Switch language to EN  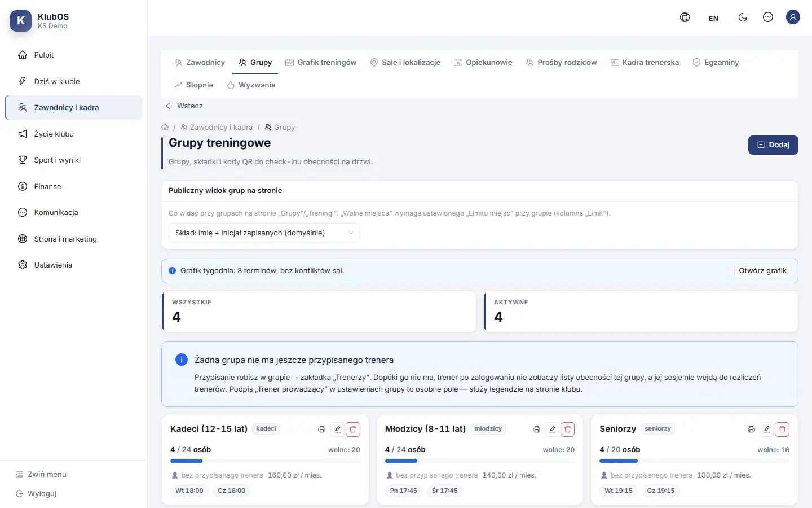[x=713, y=18]
